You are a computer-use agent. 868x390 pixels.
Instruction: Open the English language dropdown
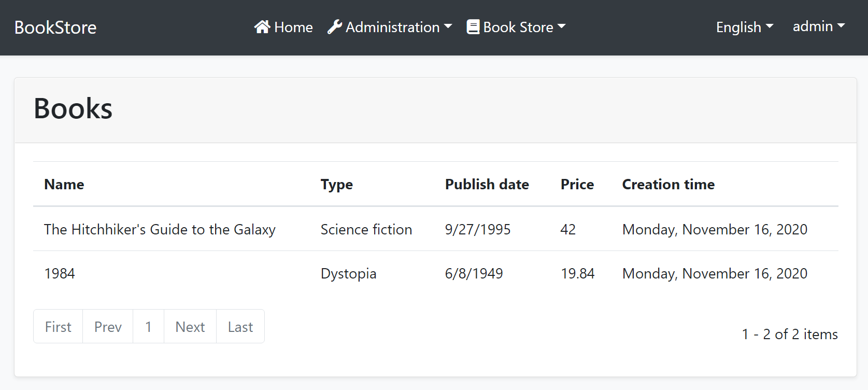click(x=744, y=27)
